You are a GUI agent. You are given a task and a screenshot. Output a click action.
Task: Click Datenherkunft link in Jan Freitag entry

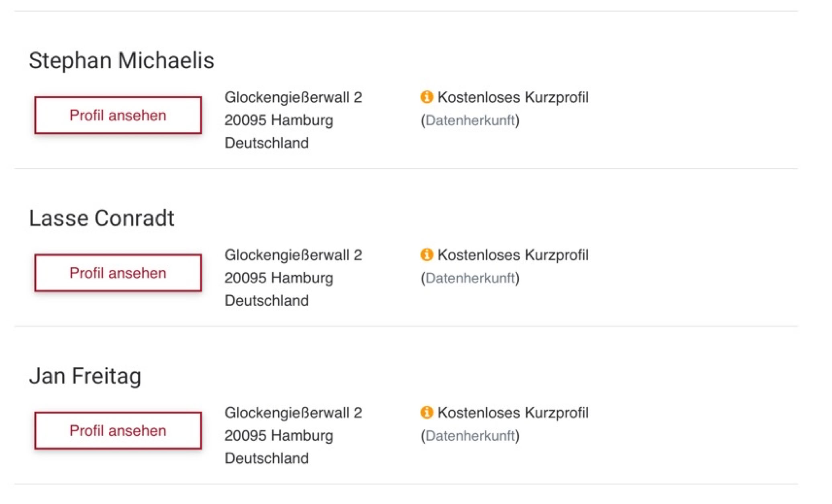470,436
